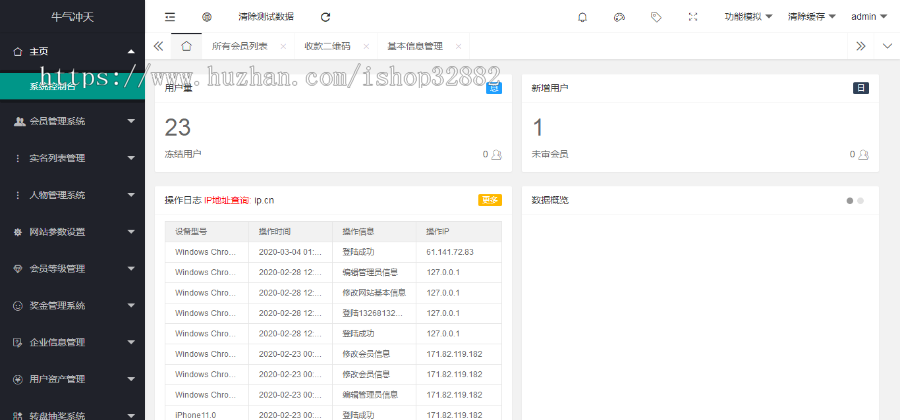Viewport: 900px width, 420px height.
Task: Click the 更多 button on operation log
Action: click(x=490, y=200)
